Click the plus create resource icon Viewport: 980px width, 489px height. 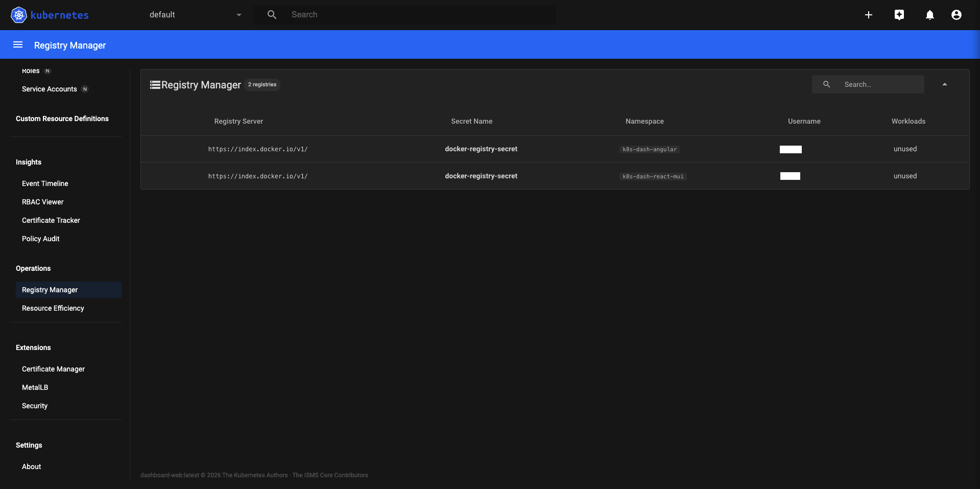[869, 15]
